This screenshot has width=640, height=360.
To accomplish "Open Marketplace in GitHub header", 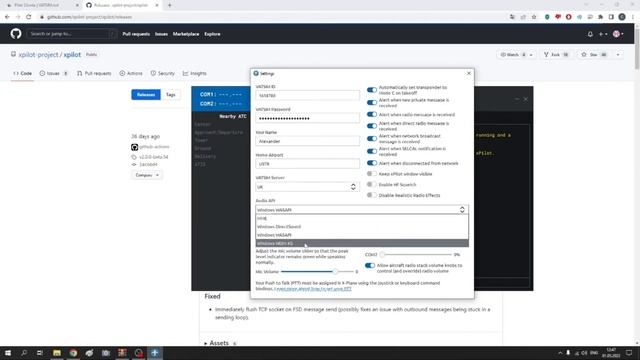I will 186,34.
